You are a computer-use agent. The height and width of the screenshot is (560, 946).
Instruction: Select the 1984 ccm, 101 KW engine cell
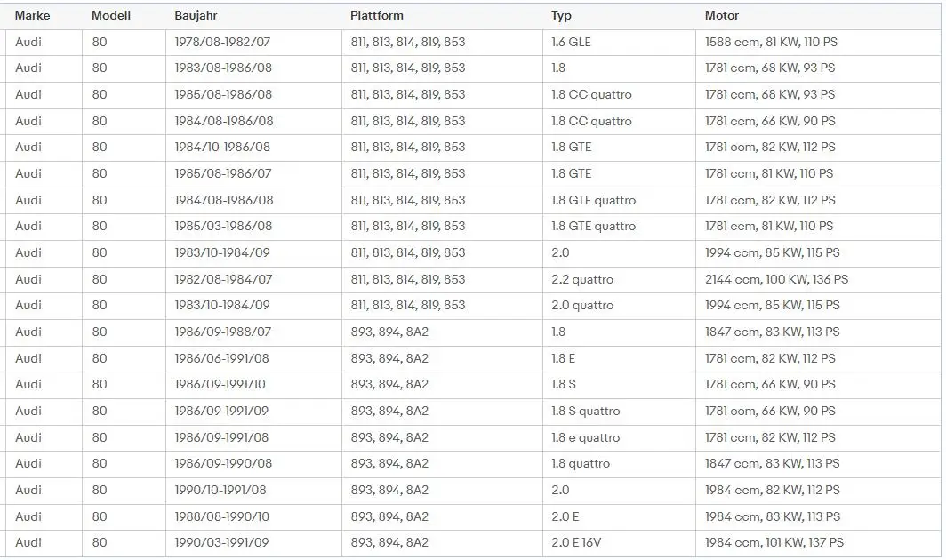[x=774, y=542]
